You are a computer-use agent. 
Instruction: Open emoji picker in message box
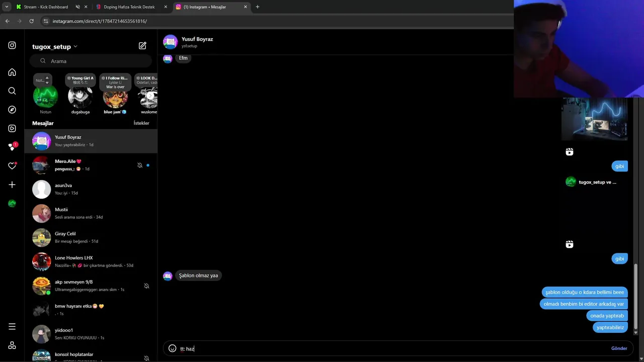[x=172, y=348]
